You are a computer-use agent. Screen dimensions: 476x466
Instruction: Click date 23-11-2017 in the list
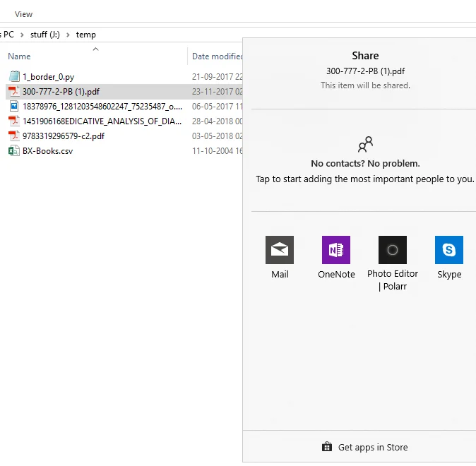[217, 92]
